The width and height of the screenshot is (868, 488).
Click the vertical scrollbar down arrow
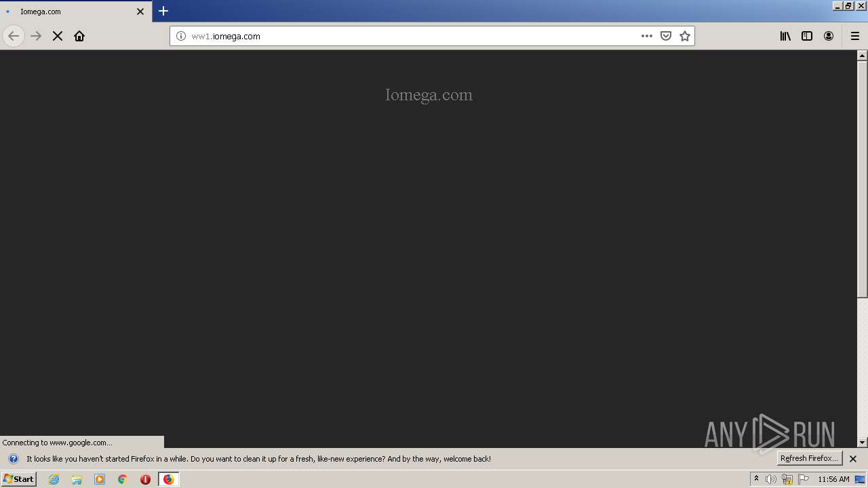863,443
